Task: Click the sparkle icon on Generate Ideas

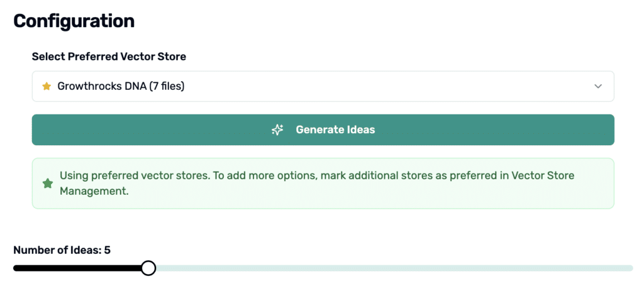Action: click(277, 129)
